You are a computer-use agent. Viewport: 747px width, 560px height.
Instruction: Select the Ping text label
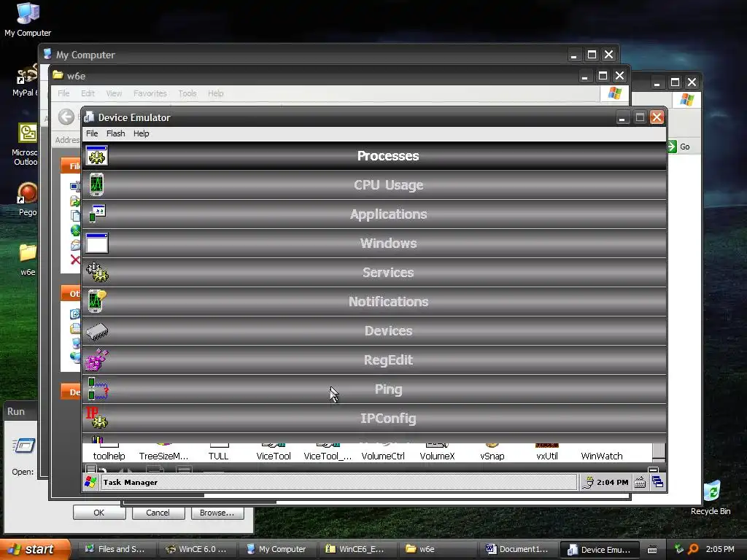(388, 389)
